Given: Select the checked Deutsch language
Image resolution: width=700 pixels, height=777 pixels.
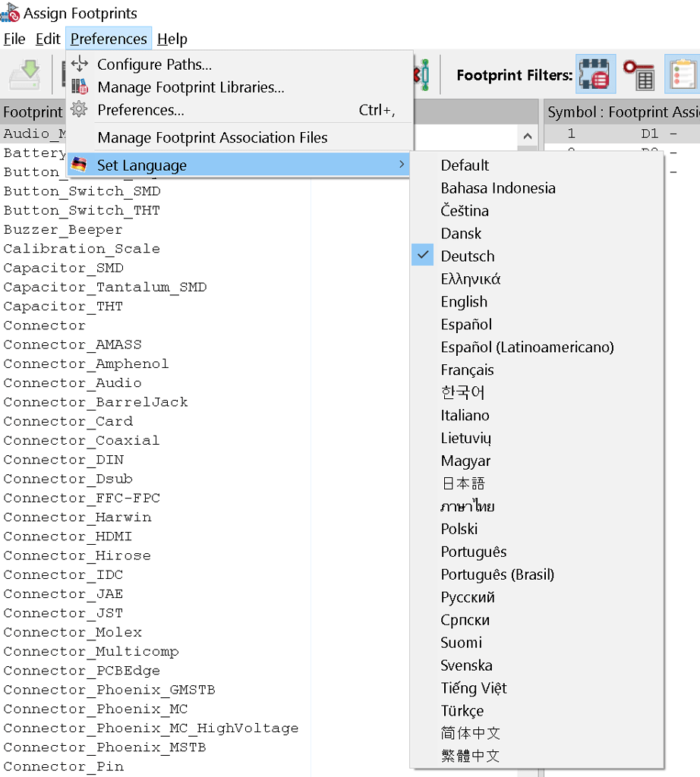Looking at the screenshot, I should pyautogui.click(x=467, y=256).
